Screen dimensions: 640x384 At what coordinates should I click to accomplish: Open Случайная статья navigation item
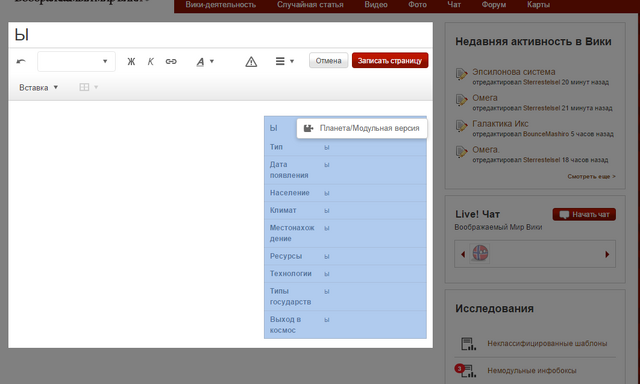click(x=310, y=5)
